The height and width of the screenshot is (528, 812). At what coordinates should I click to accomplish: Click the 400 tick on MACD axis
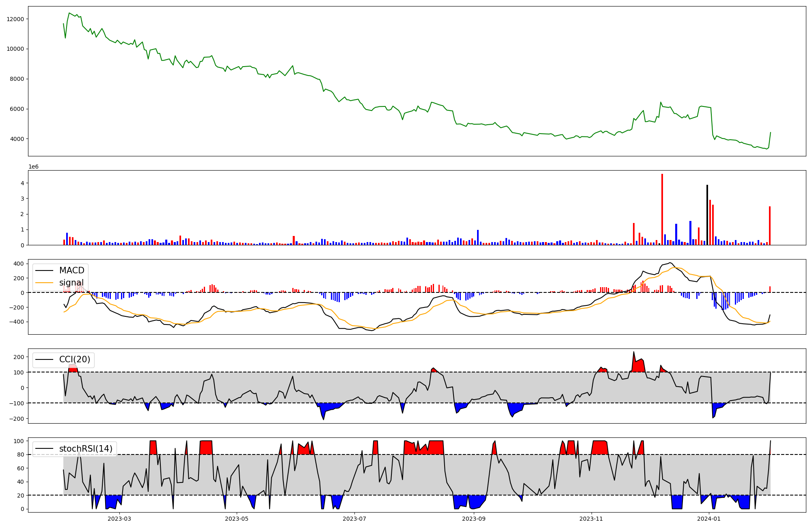[19, 264]
